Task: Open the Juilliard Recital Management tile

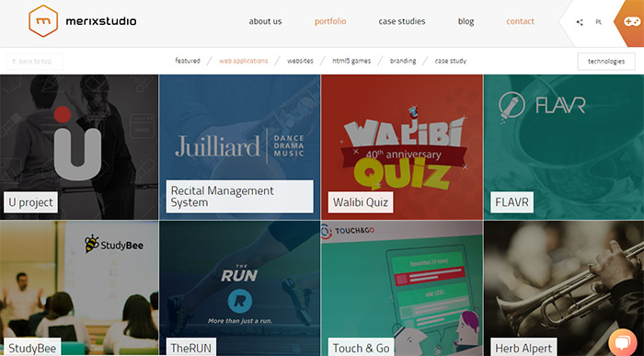Action: 239,147
